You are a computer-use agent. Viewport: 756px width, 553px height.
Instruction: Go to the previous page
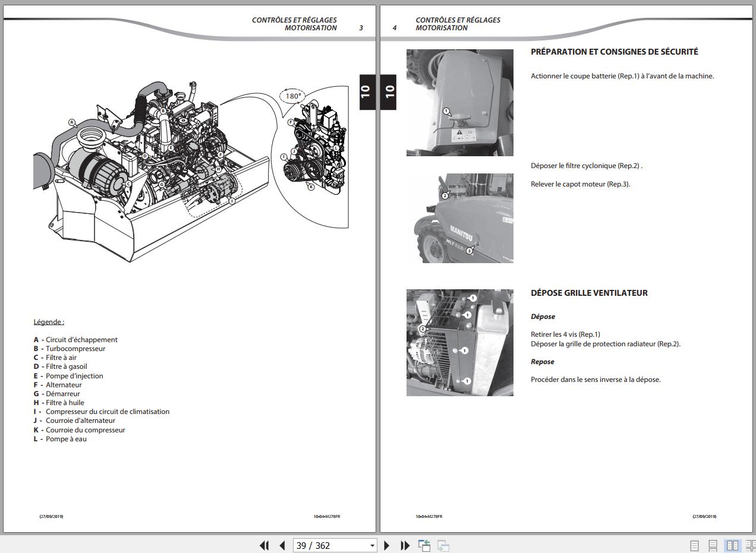[282, 545]
